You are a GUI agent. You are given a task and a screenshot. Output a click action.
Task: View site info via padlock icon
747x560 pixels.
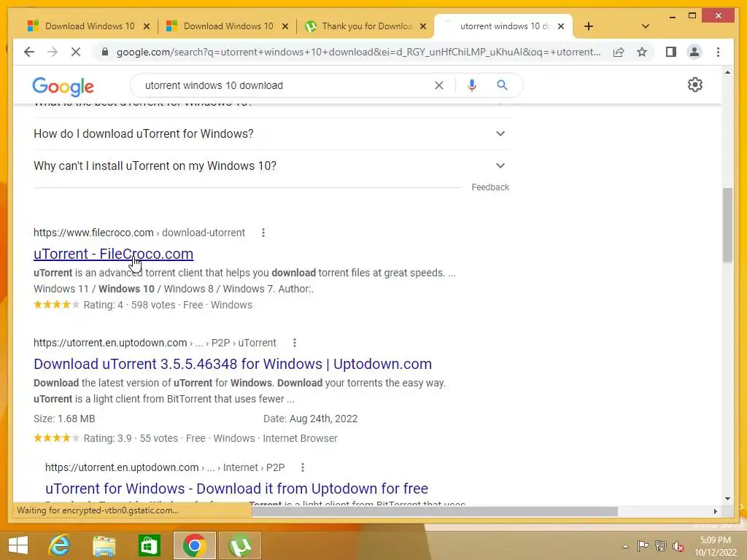point(105,52)
